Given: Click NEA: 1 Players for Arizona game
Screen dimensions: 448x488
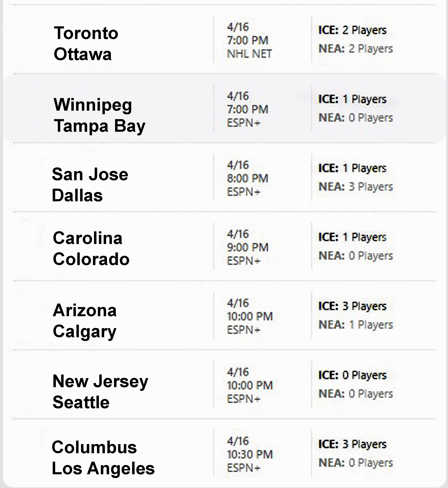Looking at the screenshot, I should (356, 325).
